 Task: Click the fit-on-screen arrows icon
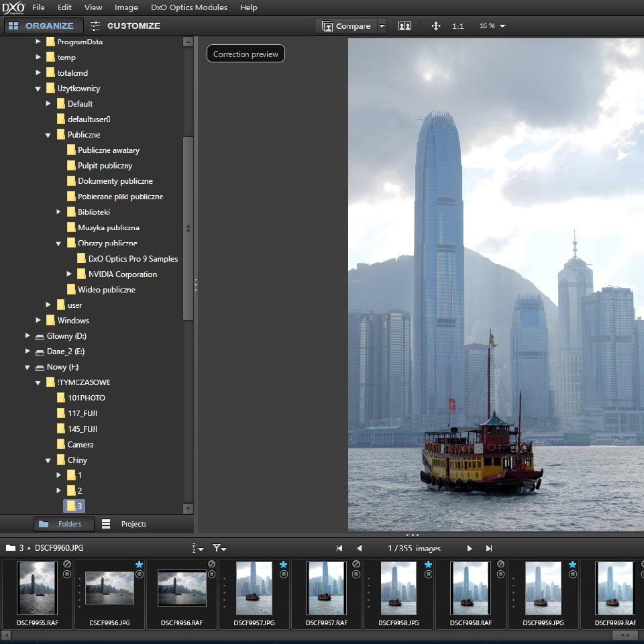436,26
